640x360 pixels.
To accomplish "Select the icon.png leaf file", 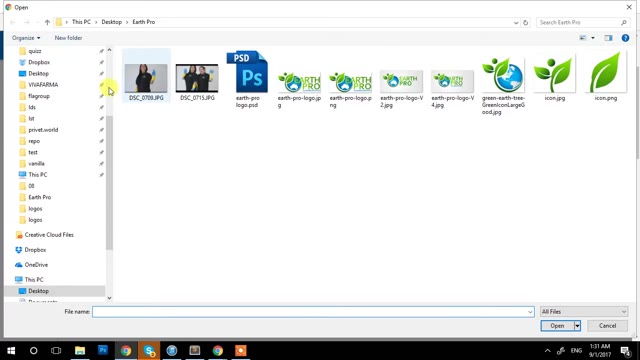I will (606, 72).
